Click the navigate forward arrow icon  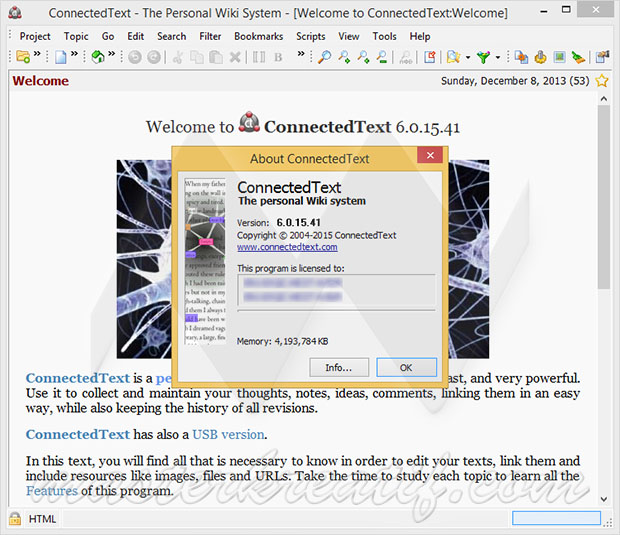click(x=153, y=57)
